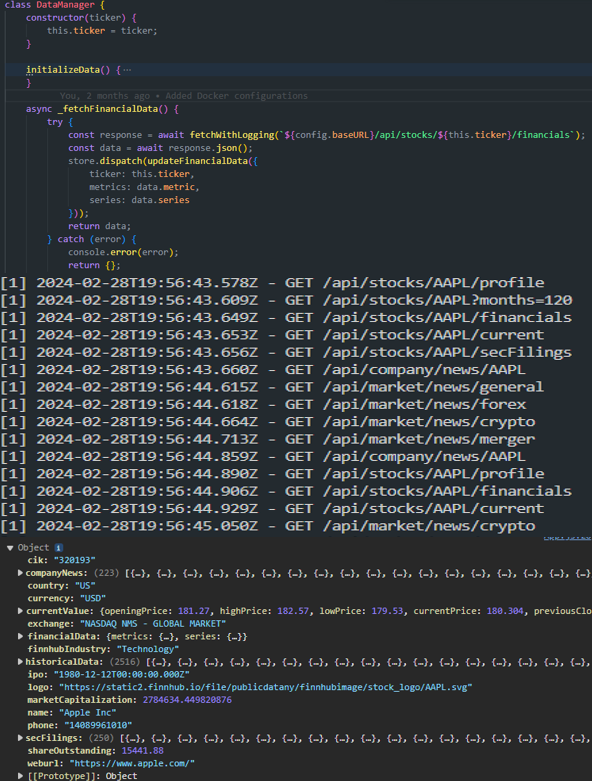Click the openingPrice value 181.27
Screen dimensions: 592x781
194,611
